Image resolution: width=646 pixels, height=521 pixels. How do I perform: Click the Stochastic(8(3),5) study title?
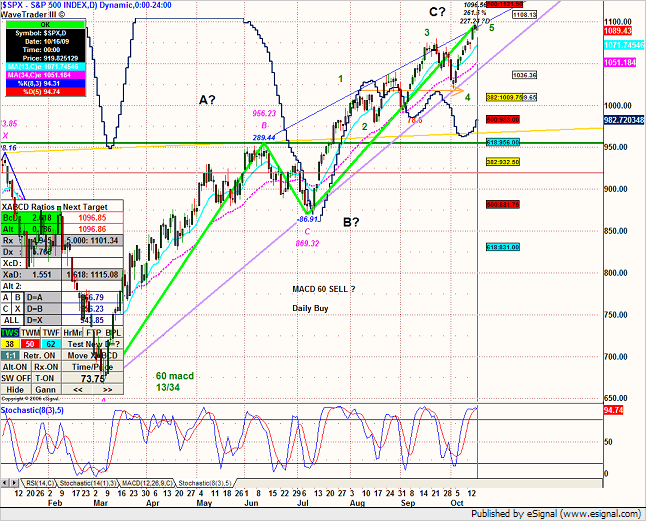[32, 410]
